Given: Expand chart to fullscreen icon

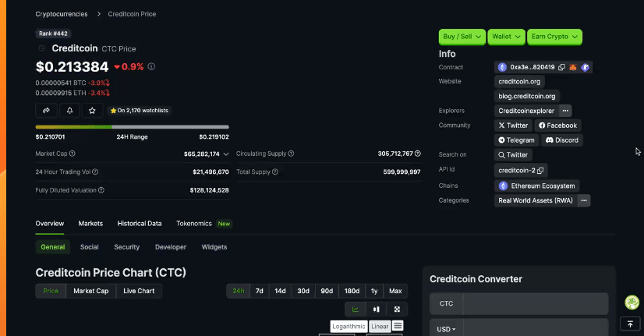Looking at the screenshot, I should click(x=397, y=309).
